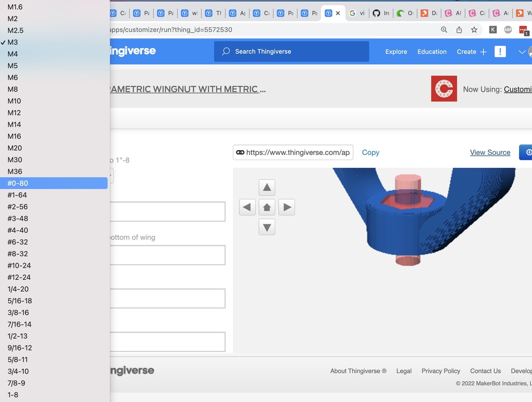Click the Copy link

pyautogui.click(x=370, y=152)
